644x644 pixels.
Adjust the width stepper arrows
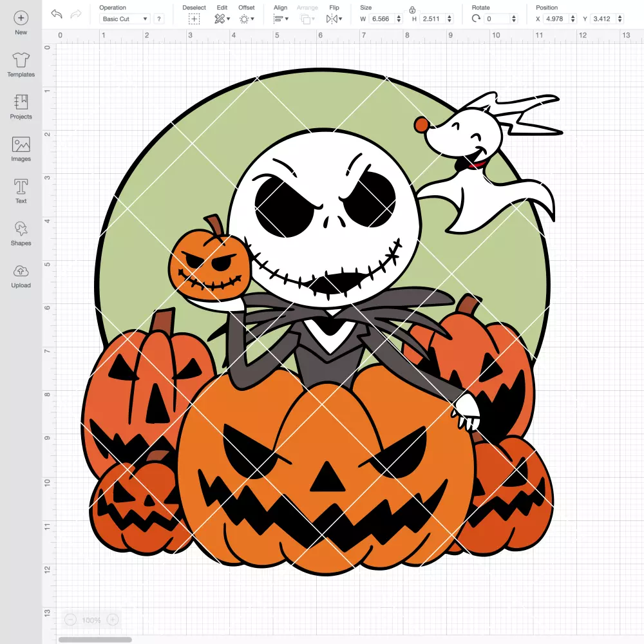pyautogui.click(x=399, y=19)
